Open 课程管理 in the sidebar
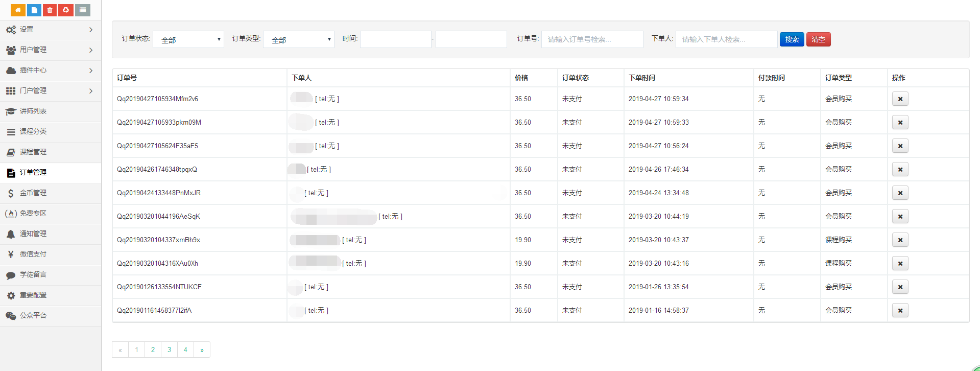This screenshot has width=980, height=371. (34, 152)
